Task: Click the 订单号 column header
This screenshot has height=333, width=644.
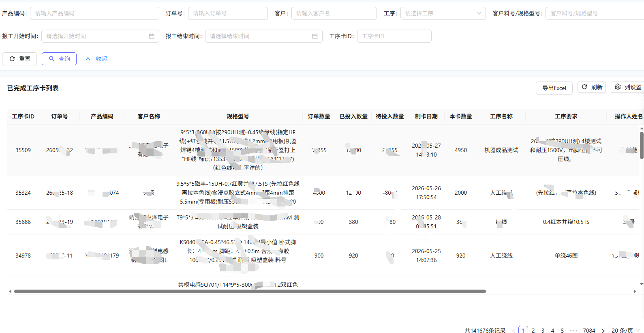Action: pos(60,116)
